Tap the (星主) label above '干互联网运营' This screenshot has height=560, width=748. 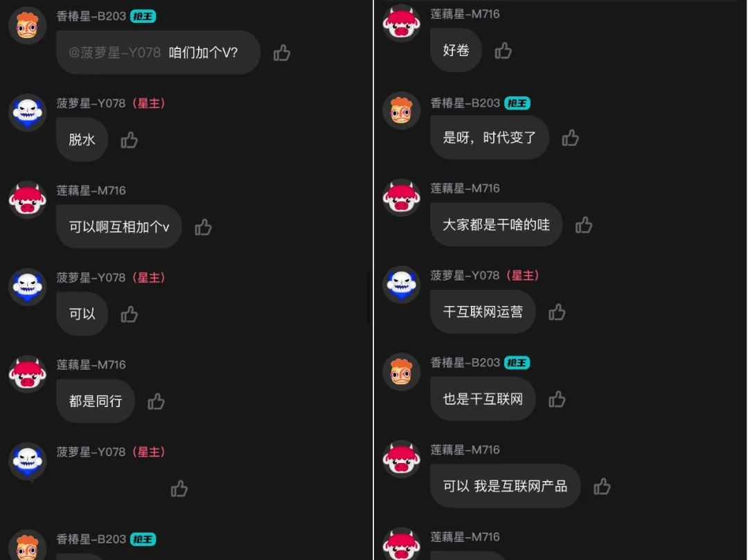point(523,276)
